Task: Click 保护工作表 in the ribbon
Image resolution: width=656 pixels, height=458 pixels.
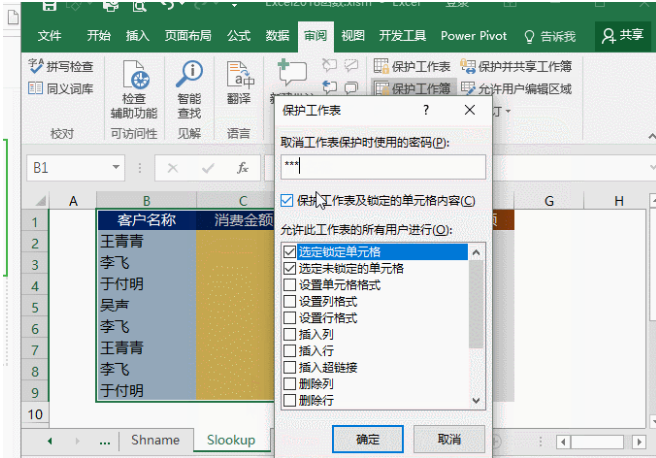Action: [x=412, y=66]
